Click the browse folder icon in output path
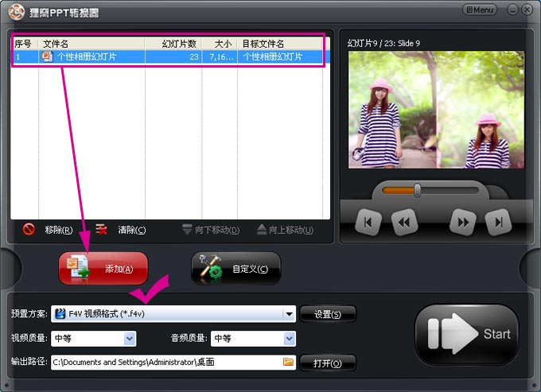This screenshot has width=541, height=392. (288, 362)
